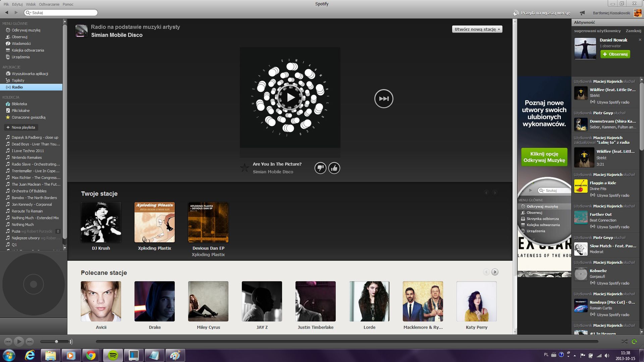Adjust the volume slider knob
The width and height of the screenshot is (644, 362).
tap(56, 342)
